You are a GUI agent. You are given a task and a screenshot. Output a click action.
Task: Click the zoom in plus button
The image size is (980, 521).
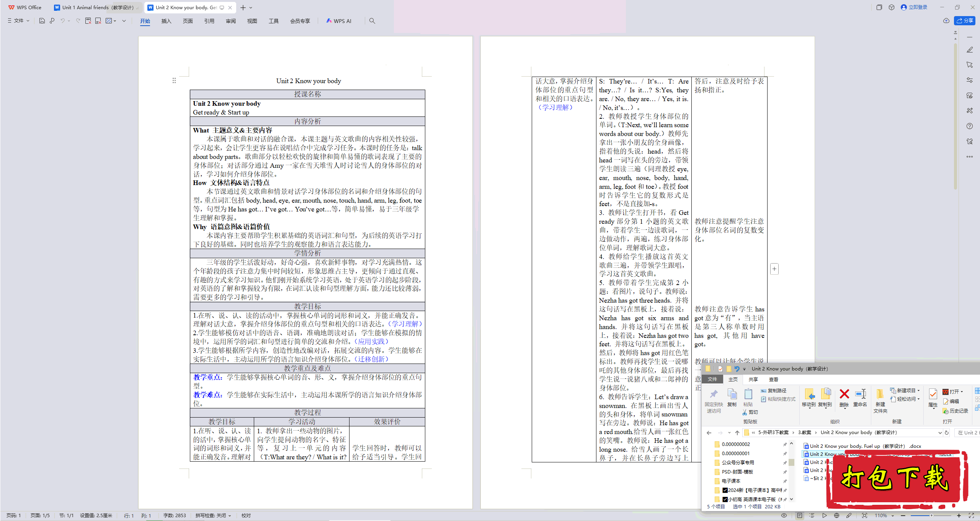(x=959, y=516)
